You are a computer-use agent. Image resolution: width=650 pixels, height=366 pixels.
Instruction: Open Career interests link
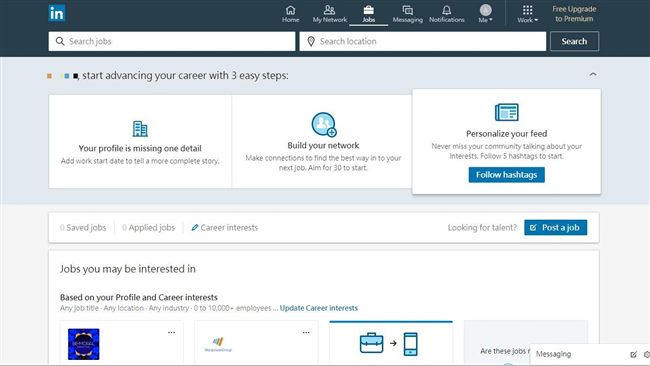tap(229, 228)
